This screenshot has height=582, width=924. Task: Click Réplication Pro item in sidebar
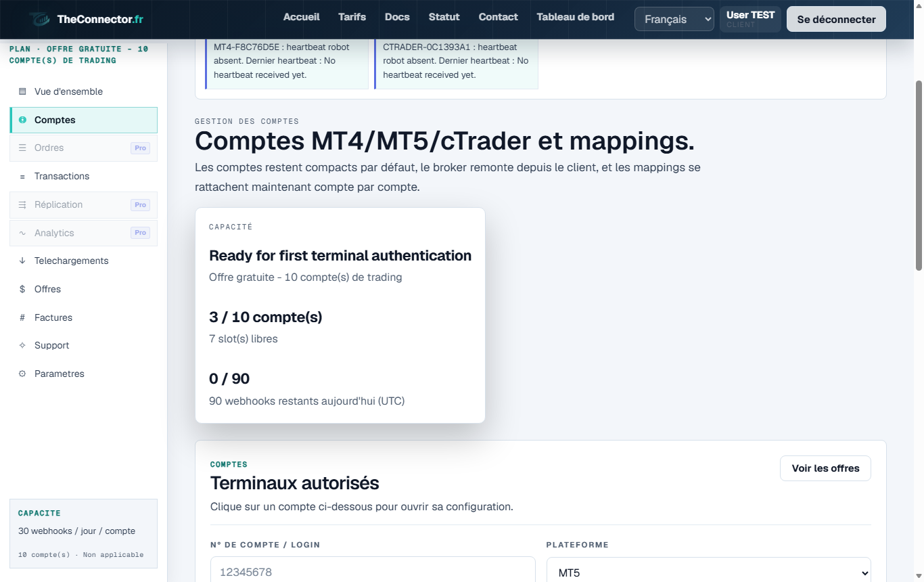pyautogui.click(x=84, y=204)
